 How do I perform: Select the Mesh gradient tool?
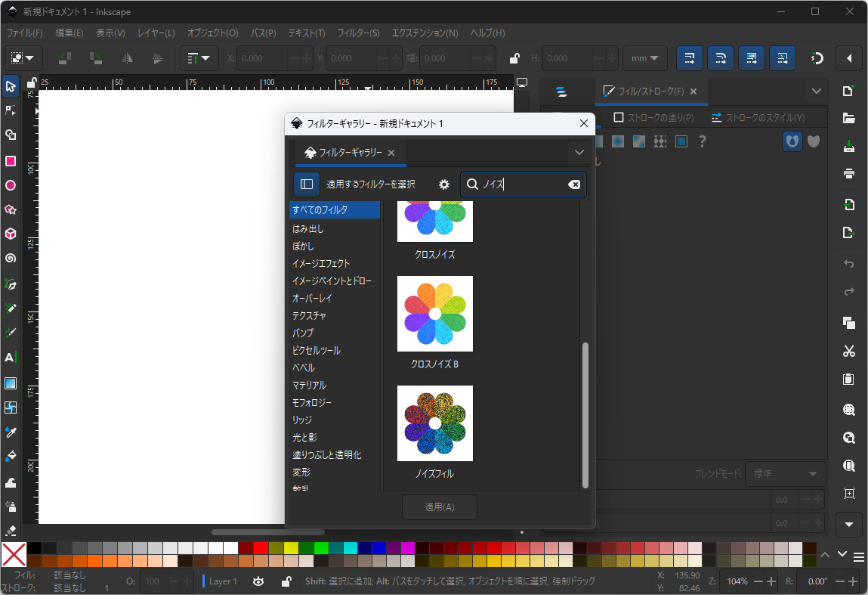click(x=10, y=408)
